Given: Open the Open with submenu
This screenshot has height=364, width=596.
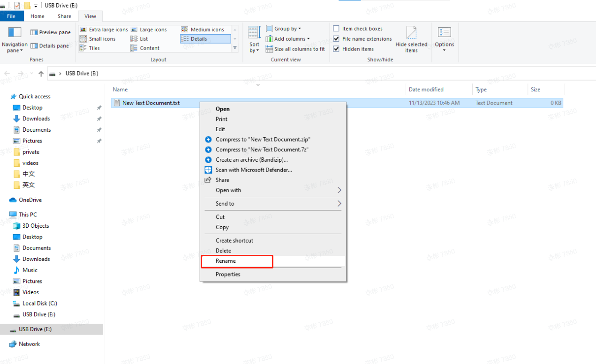Looking at the screenshot, I should click(x=273, y=190).
